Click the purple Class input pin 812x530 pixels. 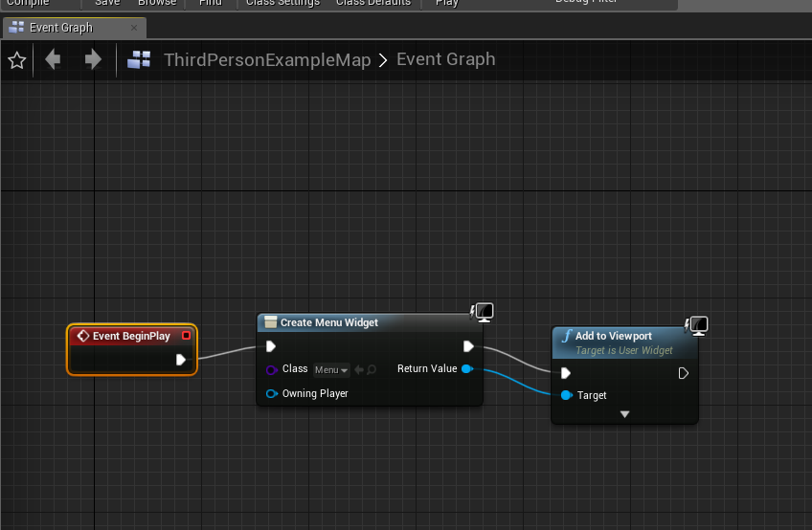tap(271, 369)
